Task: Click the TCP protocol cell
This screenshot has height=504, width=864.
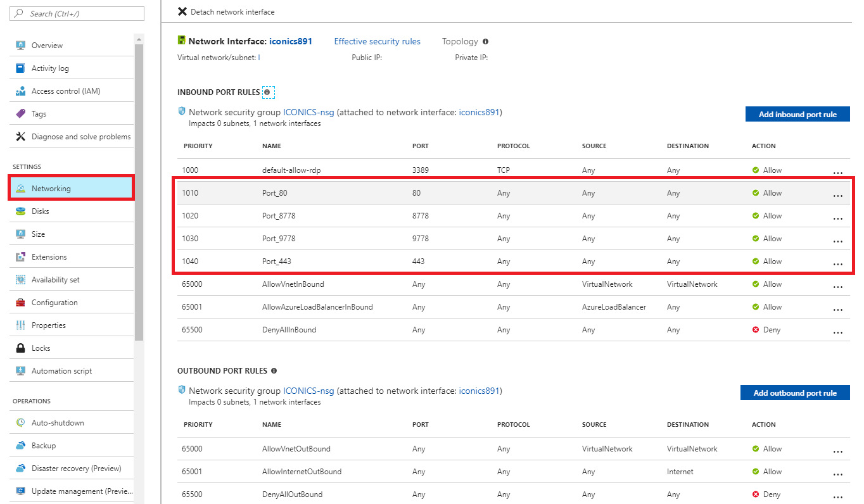Action: (x=504, y=170)
